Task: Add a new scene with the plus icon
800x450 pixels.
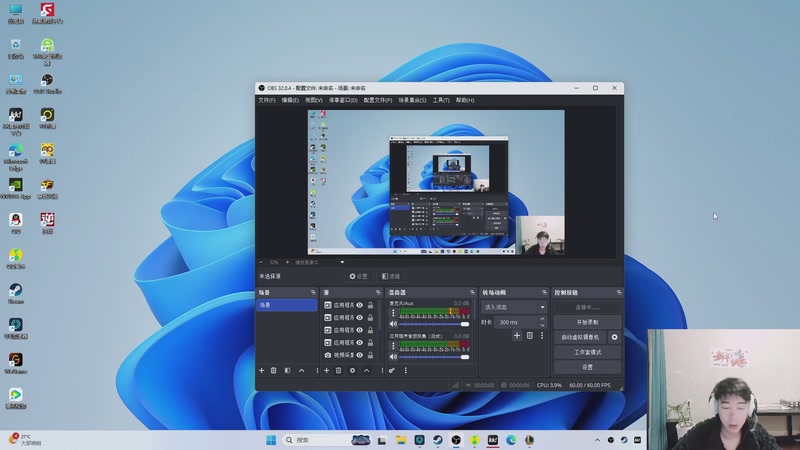Action: (x=262, y=370)
